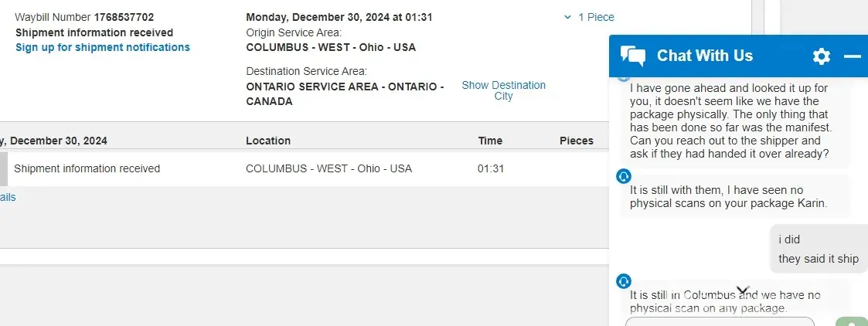
Task: Show the destination city
Action: click(503, 90)
